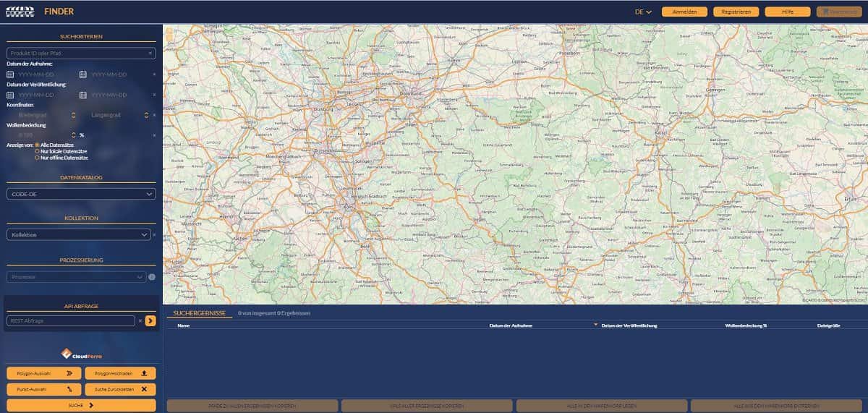Clear the REST Abfrage field
The height and width of the screenshot is (413, 868).
[x=140, y=320]
